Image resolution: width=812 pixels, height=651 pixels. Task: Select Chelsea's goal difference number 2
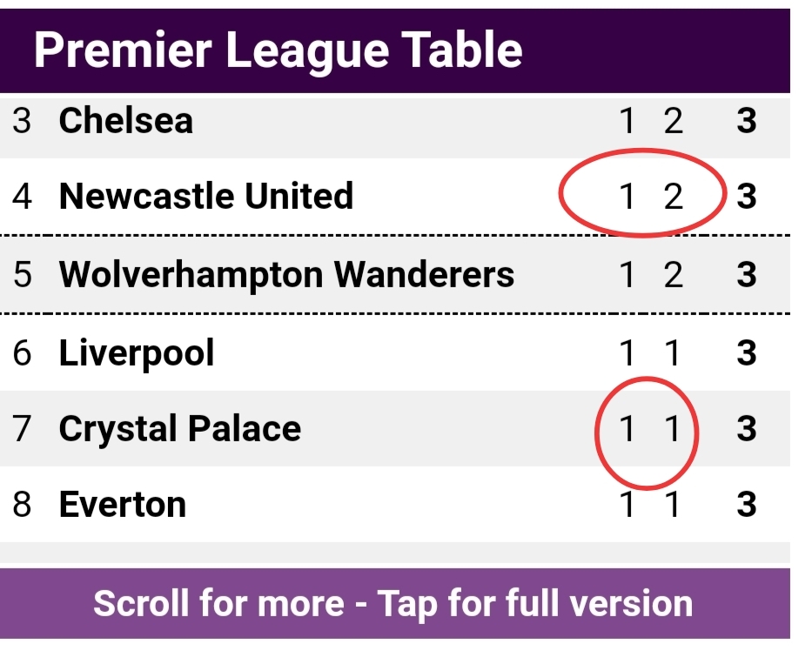tap(673, 121)
